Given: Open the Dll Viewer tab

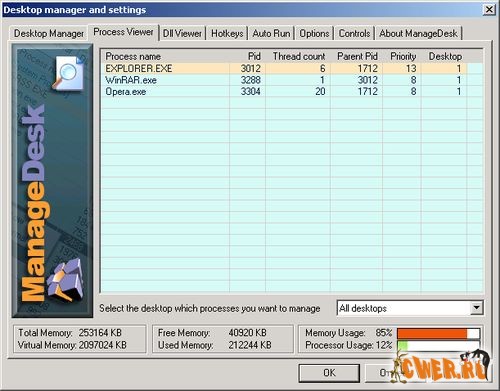Looking at the screenshot, I should (182, 33).
